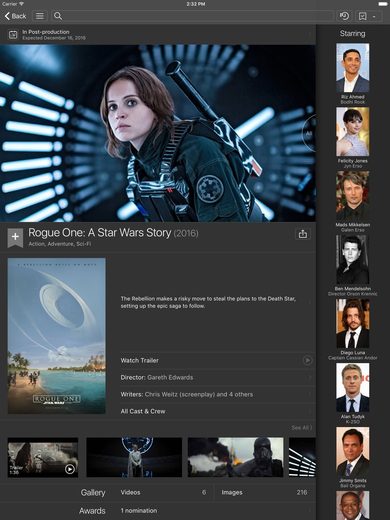Open the watchlist bookmark icon in toolbar
390x520 pixels.
pyautogui.click(x=363, y=16)
